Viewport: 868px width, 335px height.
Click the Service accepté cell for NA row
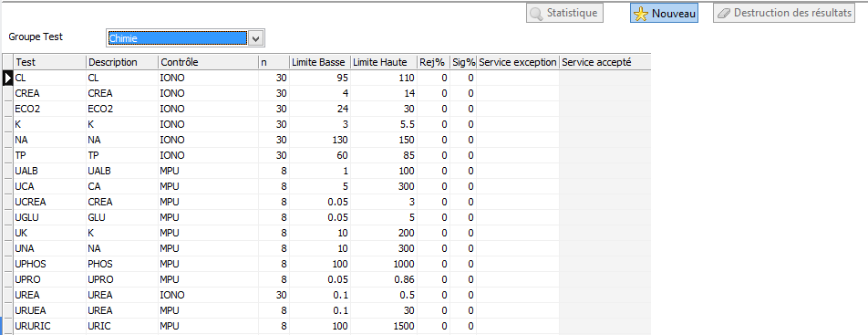coord(604,140)
